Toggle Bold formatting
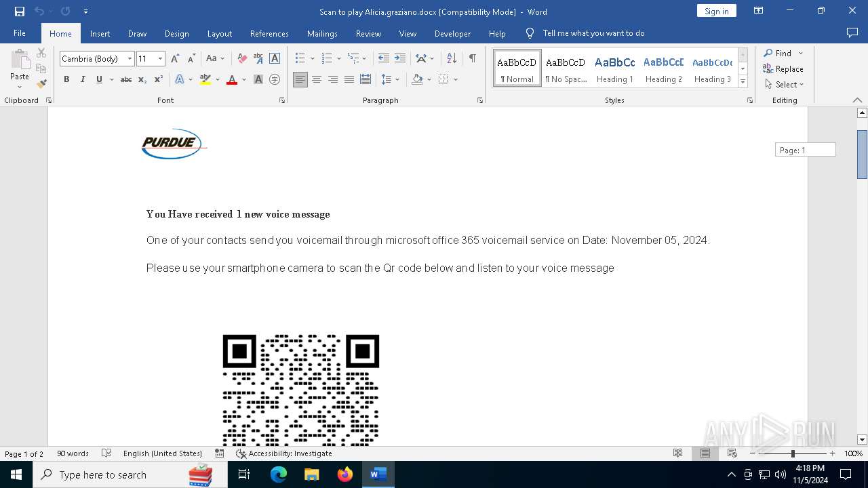 point(66,79)
